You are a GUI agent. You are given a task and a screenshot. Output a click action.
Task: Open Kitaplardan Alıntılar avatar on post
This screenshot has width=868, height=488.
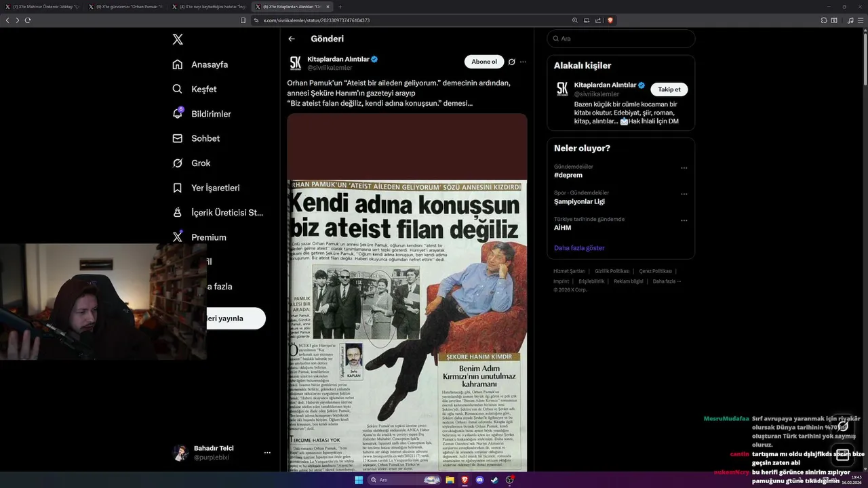(296, 63)
